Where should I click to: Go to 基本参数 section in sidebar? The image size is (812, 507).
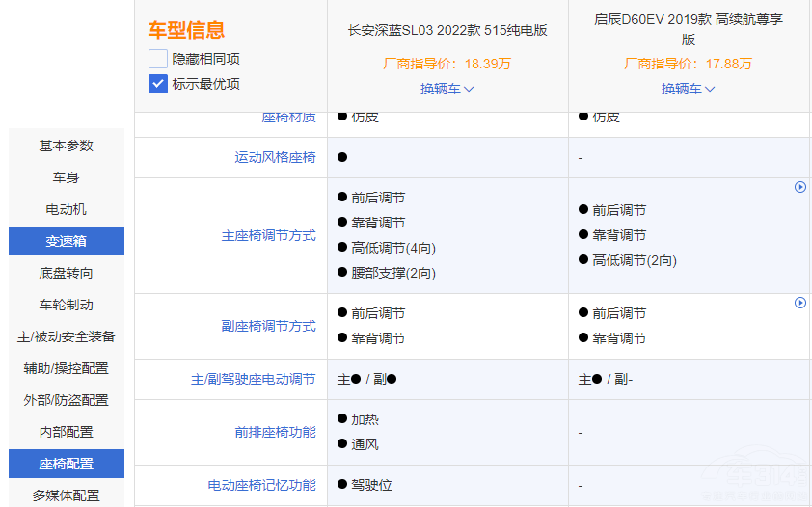tap(67, 146)
